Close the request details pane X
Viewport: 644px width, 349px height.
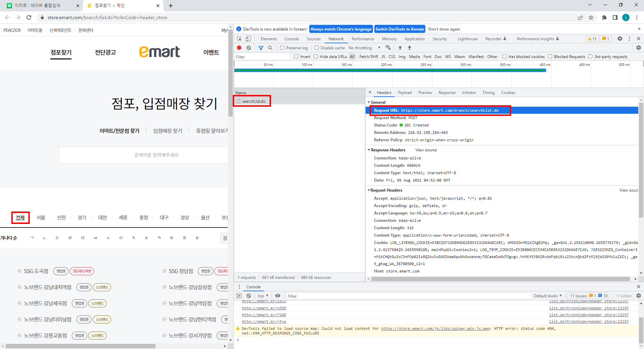(x=370, y=92)
